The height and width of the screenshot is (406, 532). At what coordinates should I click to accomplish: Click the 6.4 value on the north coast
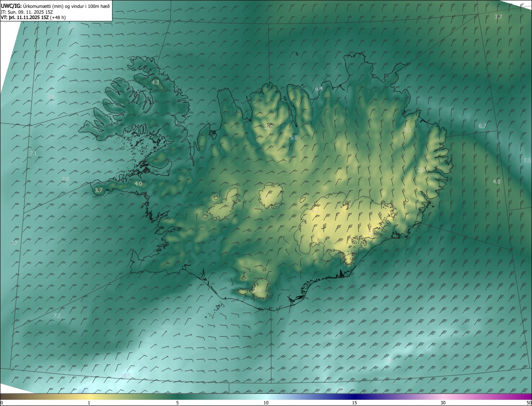click(319, 88)
